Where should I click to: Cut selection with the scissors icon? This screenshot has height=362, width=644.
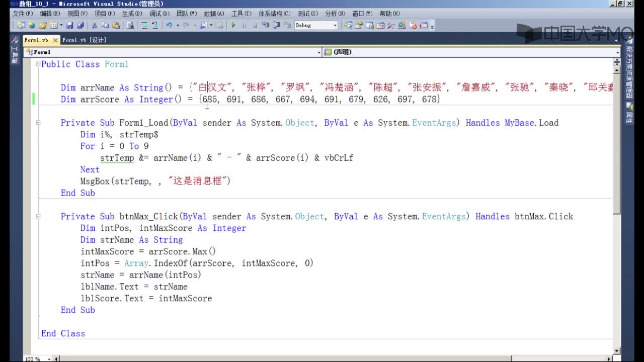(94, 25)
